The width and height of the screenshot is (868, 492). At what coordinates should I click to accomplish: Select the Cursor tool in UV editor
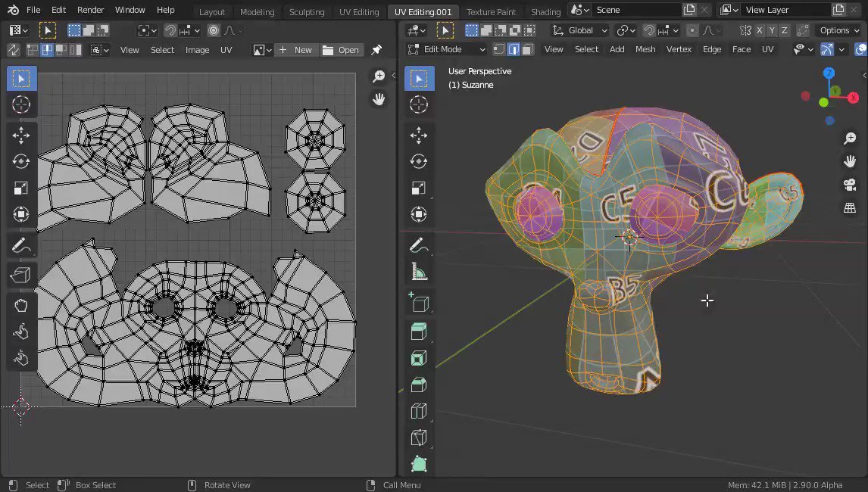[x=21, y=104]
